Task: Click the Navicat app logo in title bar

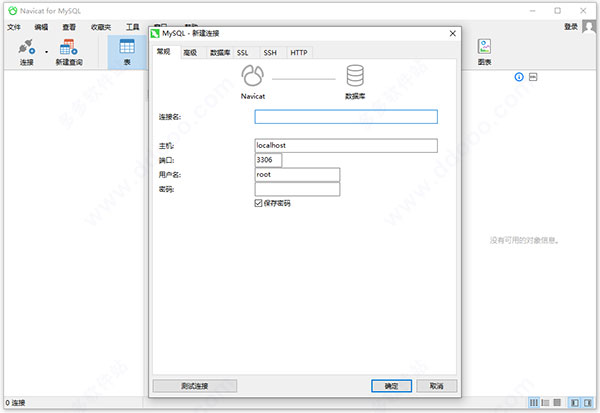Action: tap(13, 11)
